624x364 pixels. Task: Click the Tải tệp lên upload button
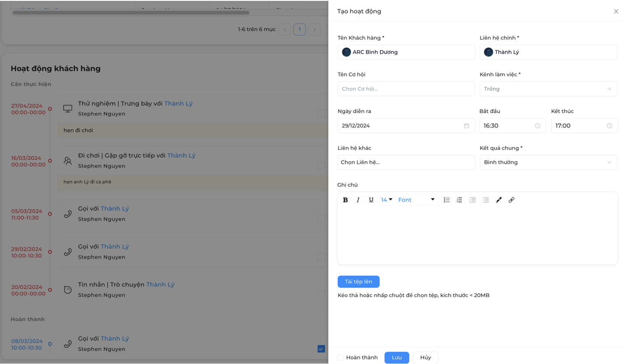pos(358,281)
